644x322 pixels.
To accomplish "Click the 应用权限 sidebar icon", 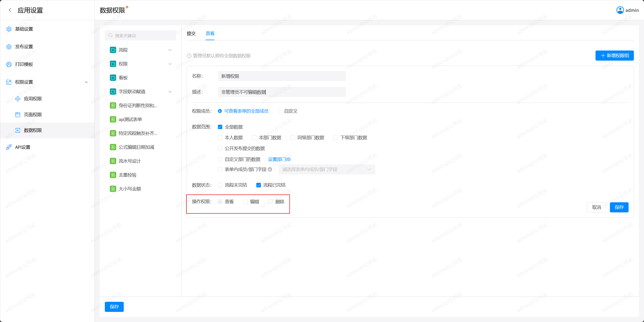I will point(18,99).
